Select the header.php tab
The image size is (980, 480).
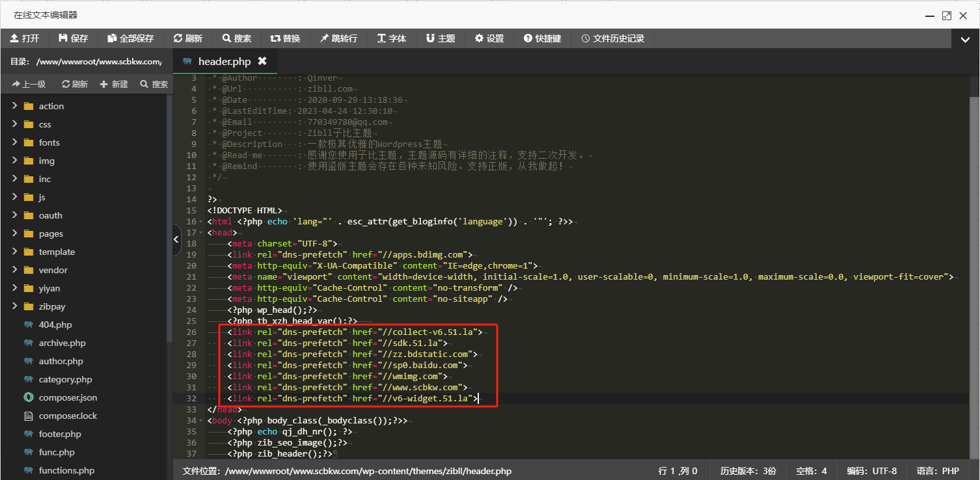click(x=225, y=61)
